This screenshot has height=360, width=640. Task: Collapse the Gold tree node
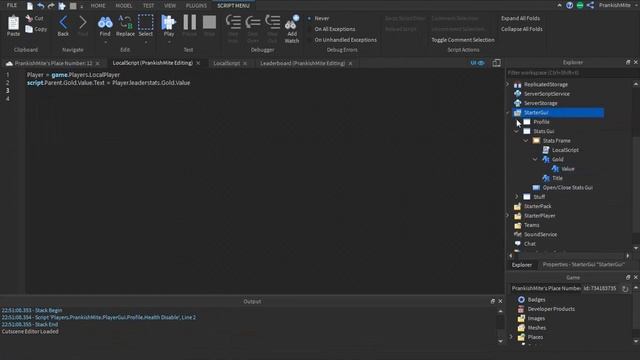coord(535,159)
